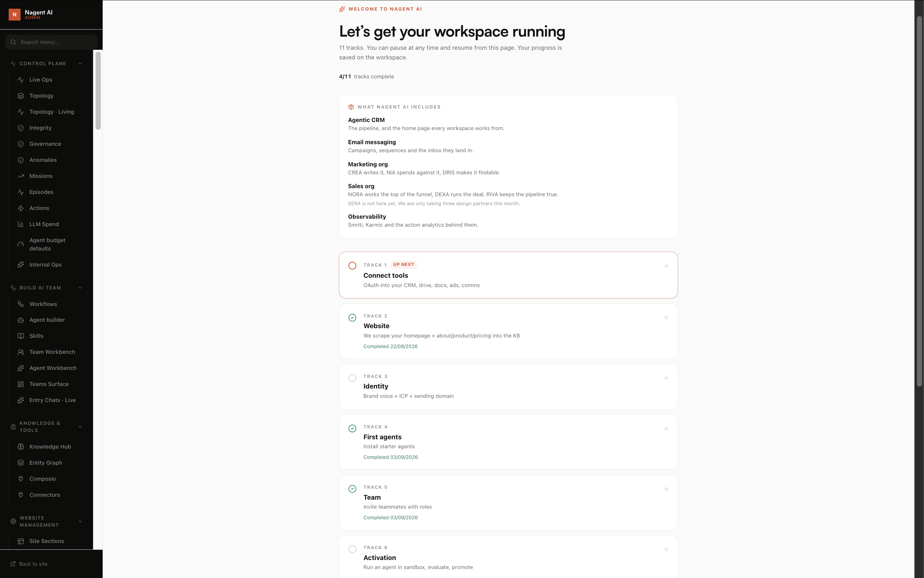Collapse the Build AI Team section chevron
924x578 pixels.
[80, 288]
